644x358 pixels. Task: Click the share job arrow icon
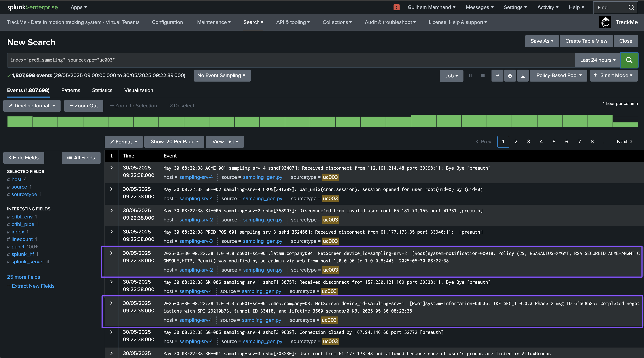click(497, 76)
